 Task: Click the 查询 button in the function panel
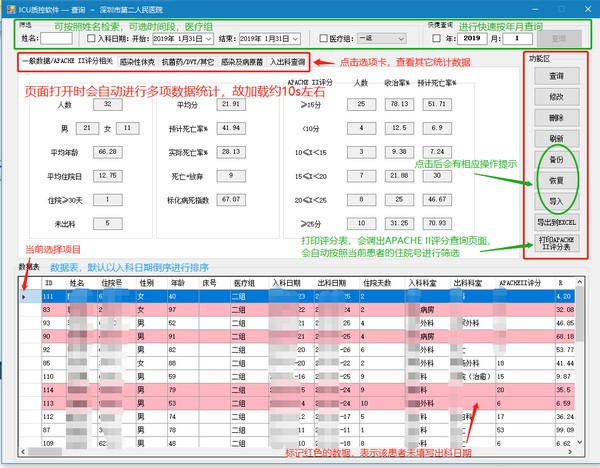pos(555,76)
